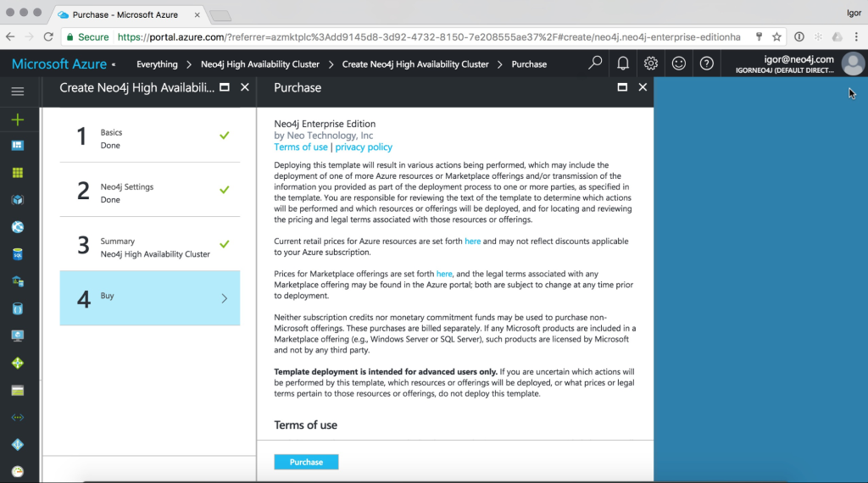This screenshot has height=483, width=868.
Task: Click the search magnifier in Azure header
Action: click(595, 63)
